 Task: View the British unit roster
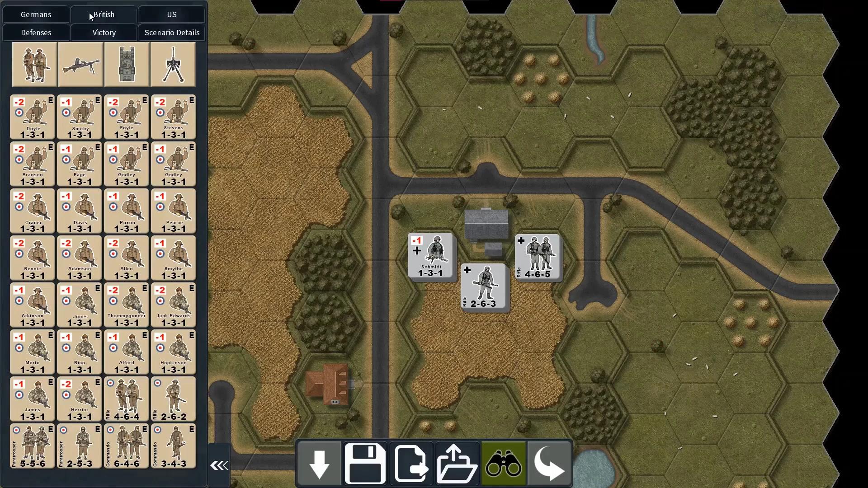pos(104,14)
